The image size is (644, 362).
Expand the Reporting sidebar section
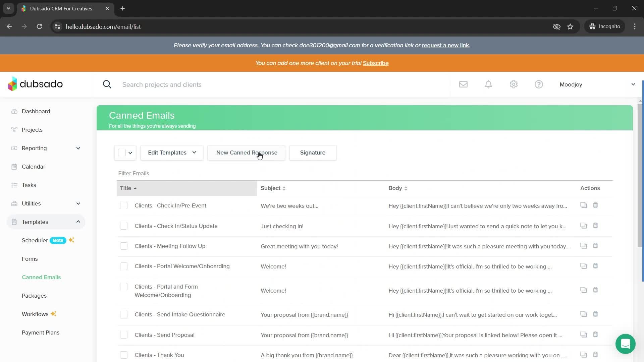78,148
